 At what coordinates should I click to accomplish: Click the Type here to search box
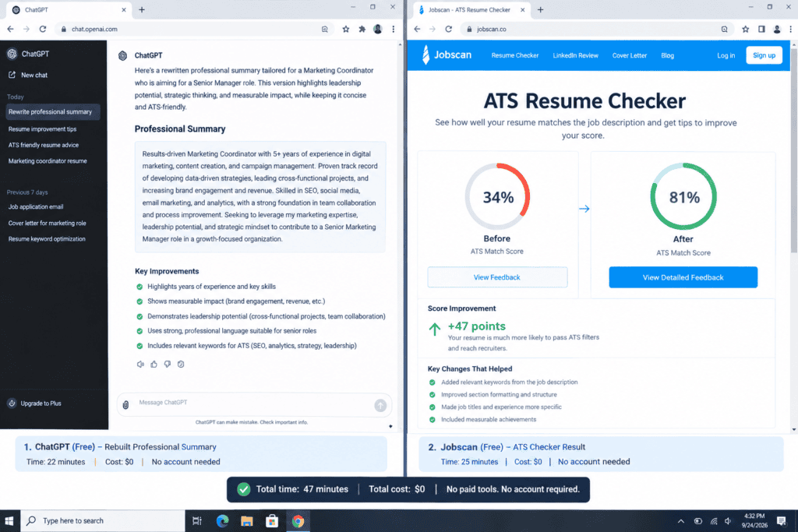tap(102, 521)
